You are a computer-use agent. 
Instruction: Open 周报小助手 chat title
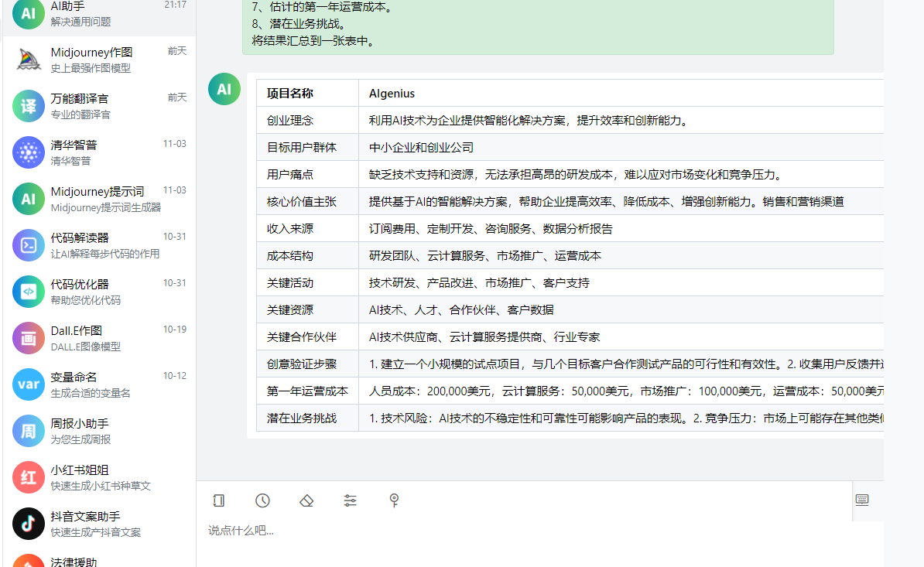click(x=80, y=423)
